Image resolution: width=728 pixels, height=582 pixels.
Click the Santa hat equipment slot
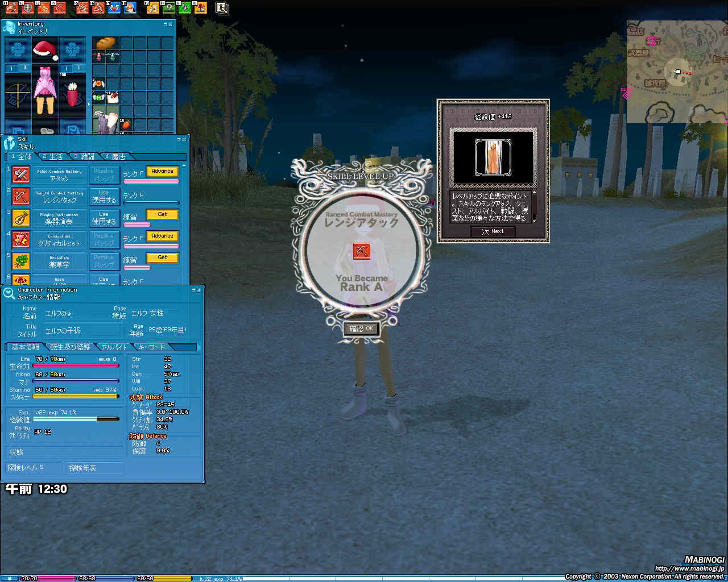coord(45,50)
